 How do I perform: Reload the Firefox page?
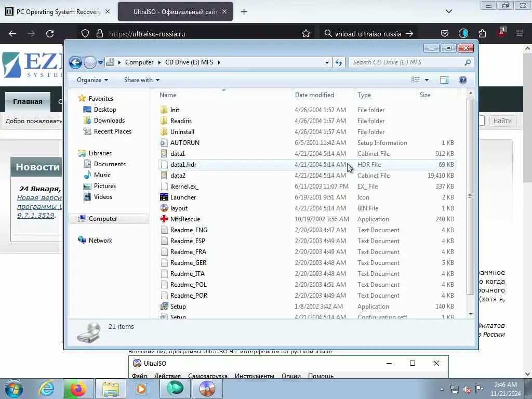[x=50, y=34]
